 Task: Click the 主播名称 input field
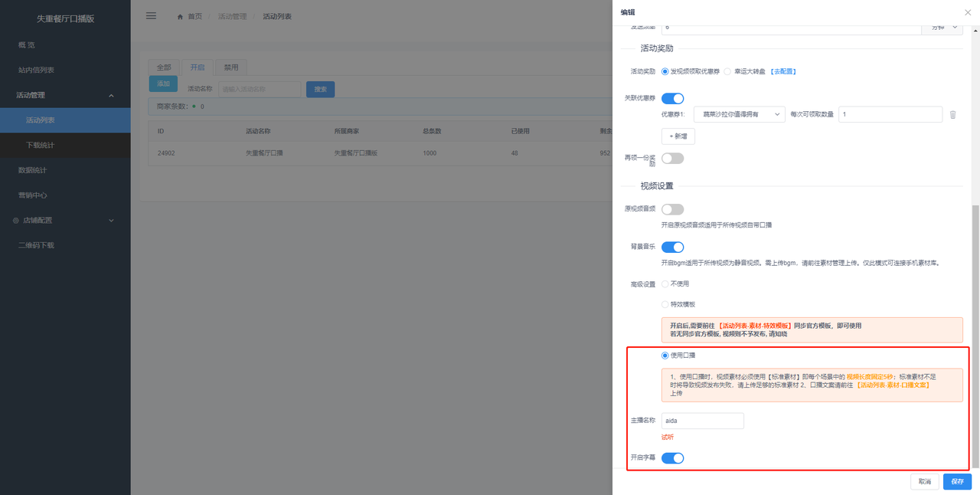coord(702,421)
